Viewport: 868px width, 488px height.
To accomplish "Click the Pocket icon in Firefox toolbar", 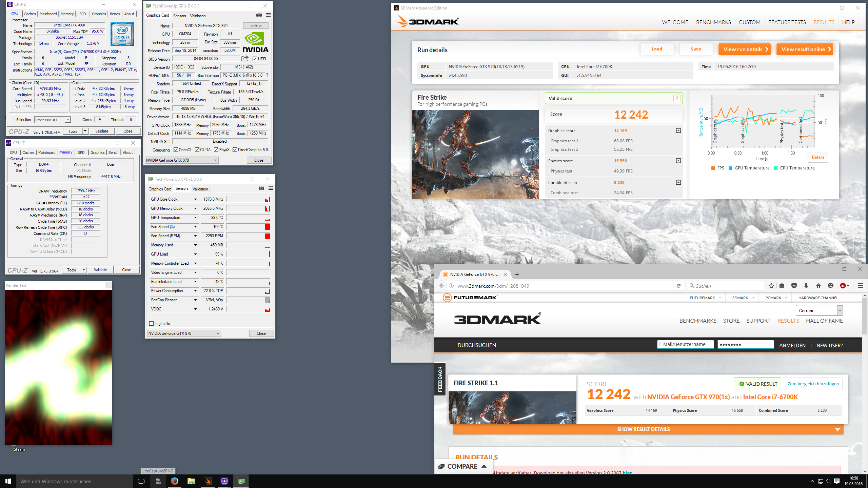I will coord(794,286).
